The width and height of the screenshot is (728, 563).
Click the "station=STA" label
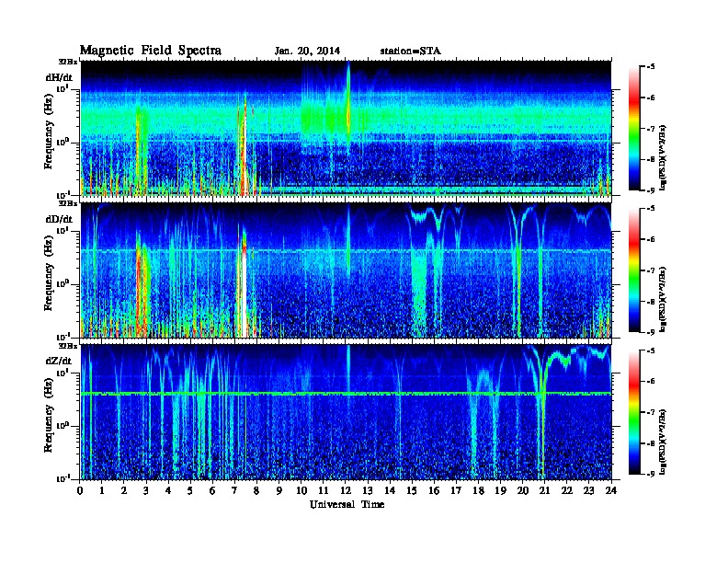411,52
